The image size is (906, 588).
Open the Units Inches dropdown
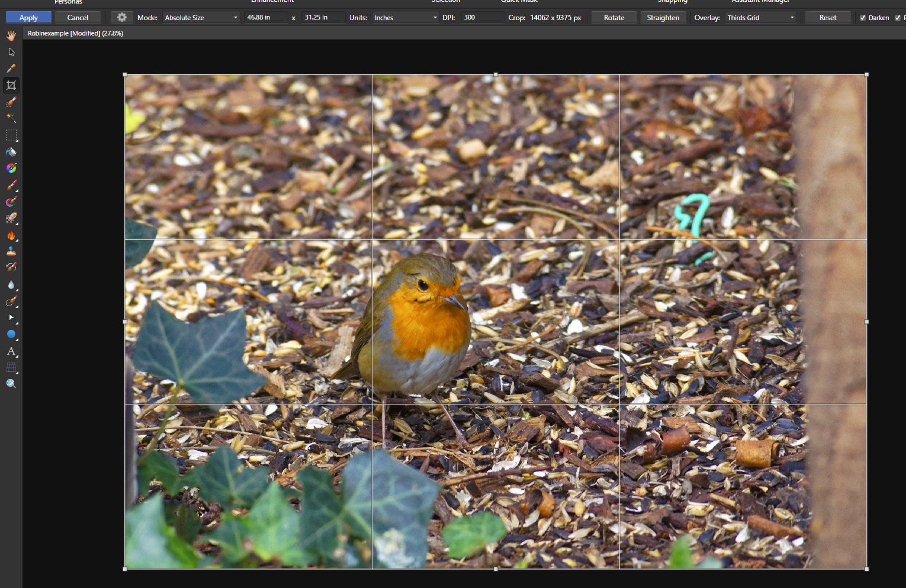[x=405, y=18]
